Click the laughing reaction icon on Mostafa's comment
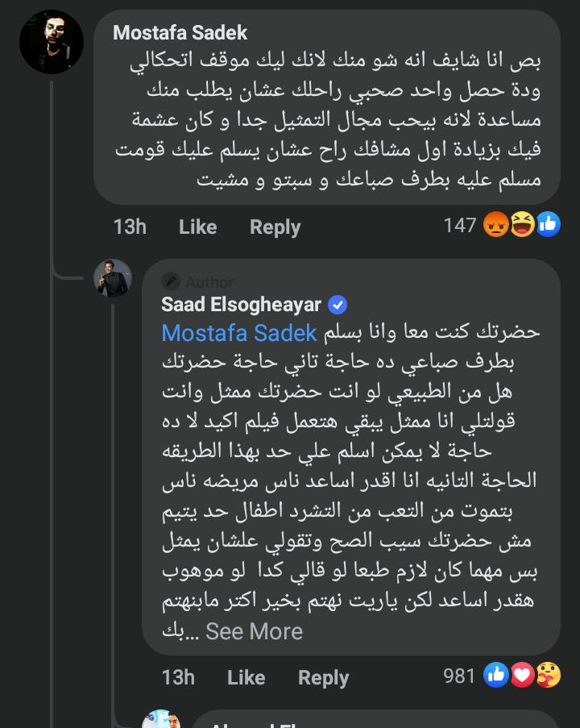 point(522,226)
